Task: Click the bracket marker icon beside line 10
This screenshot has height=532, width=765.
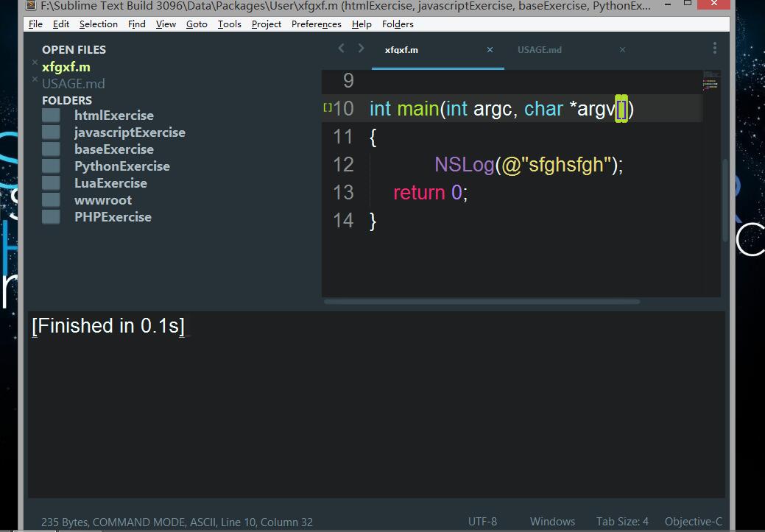Action: coord(328,108)
